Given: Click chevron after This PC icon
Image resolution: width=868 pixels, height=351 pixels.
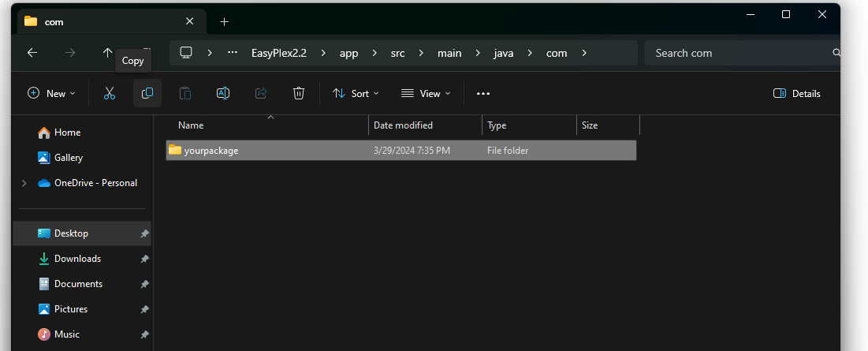Looking at the screenshot, I should [210, 53].
